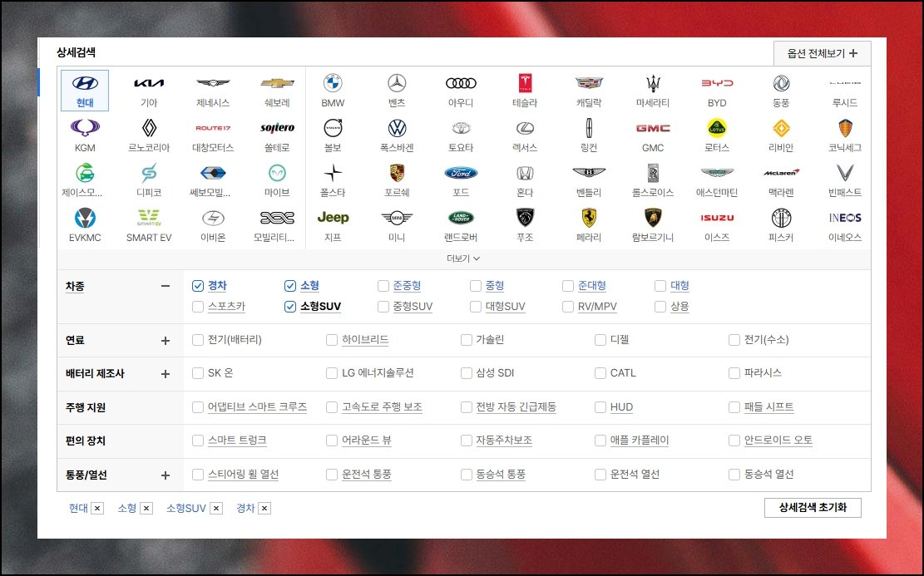This screenshot has height=576, width=924.
Task: Reset filters with 상세검색 초기화
Action: tap(813, 508)
